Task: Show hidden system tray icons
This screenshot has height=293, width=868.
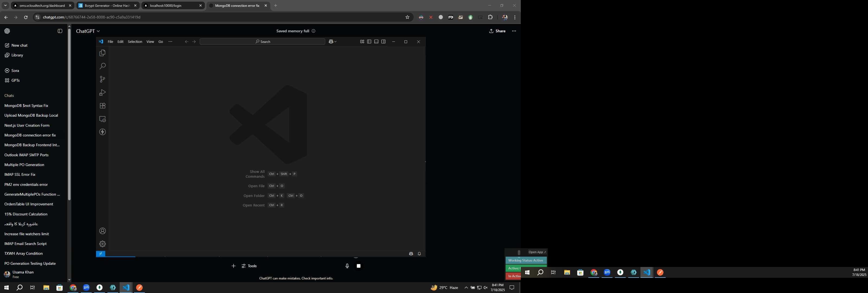Action: click(466, 288)
